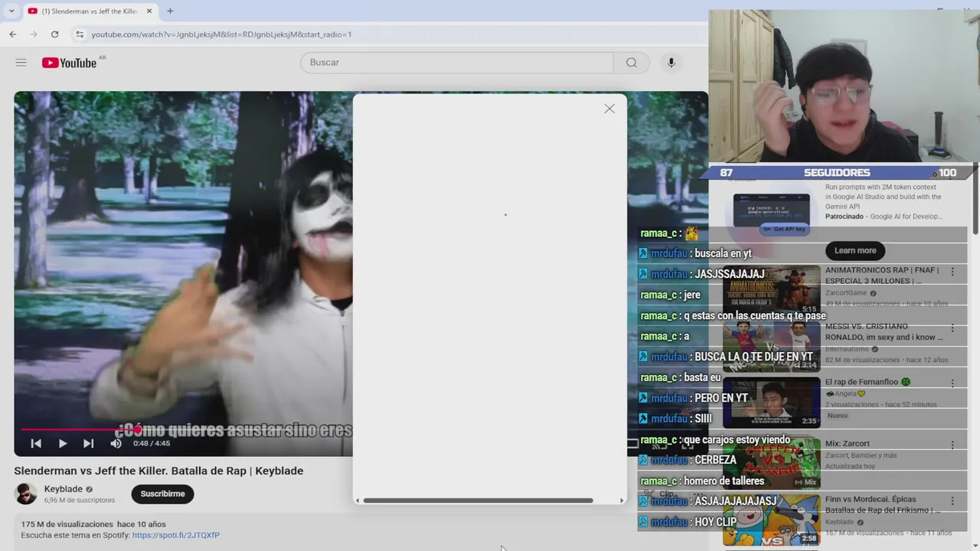Skip to previous video in player

coord(36,443)
